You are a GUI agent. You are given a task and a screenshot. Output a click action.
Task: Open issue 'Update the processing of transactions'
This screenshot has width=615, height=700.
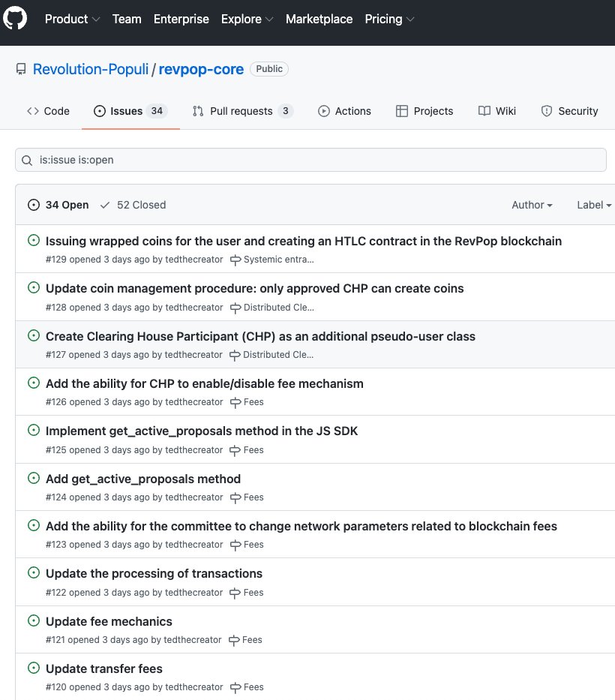(154, 574)
